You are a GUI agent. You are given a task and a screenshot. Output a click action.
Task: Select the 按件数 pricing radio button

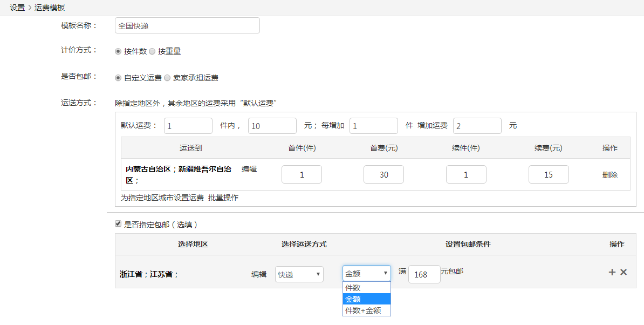pos(118,51)
